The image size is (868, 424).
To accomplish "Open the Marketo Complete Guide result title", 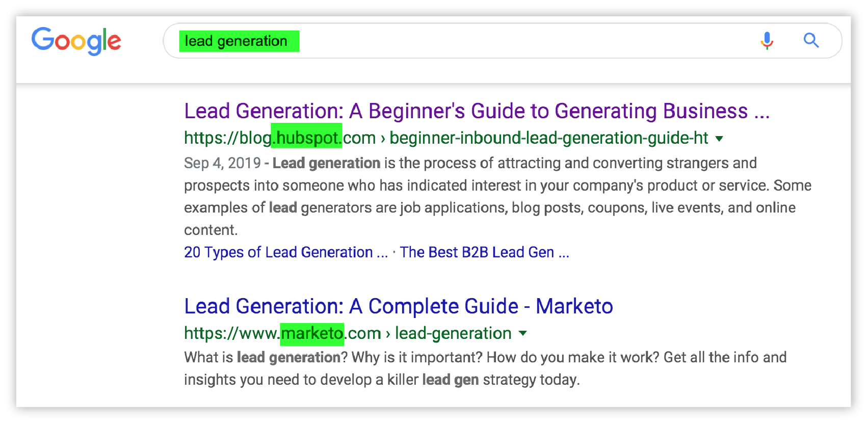I will (x=399, y=306).
